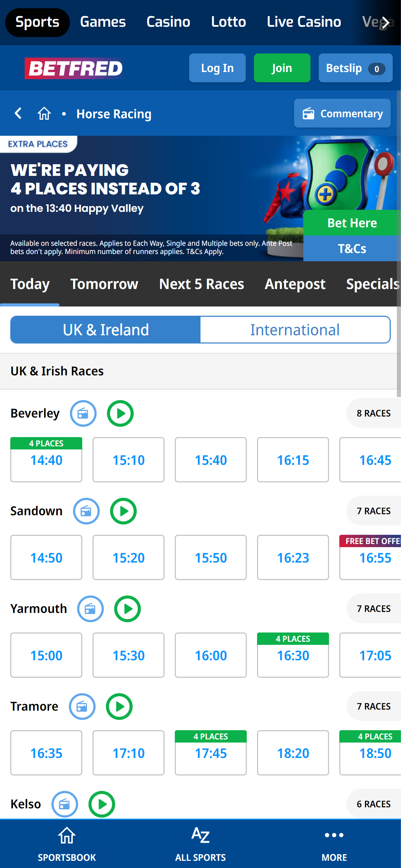Viewport: 401px width, 868px height.
Task: Open the 16:55 Sandown free bet offer race
Action: 375,557
